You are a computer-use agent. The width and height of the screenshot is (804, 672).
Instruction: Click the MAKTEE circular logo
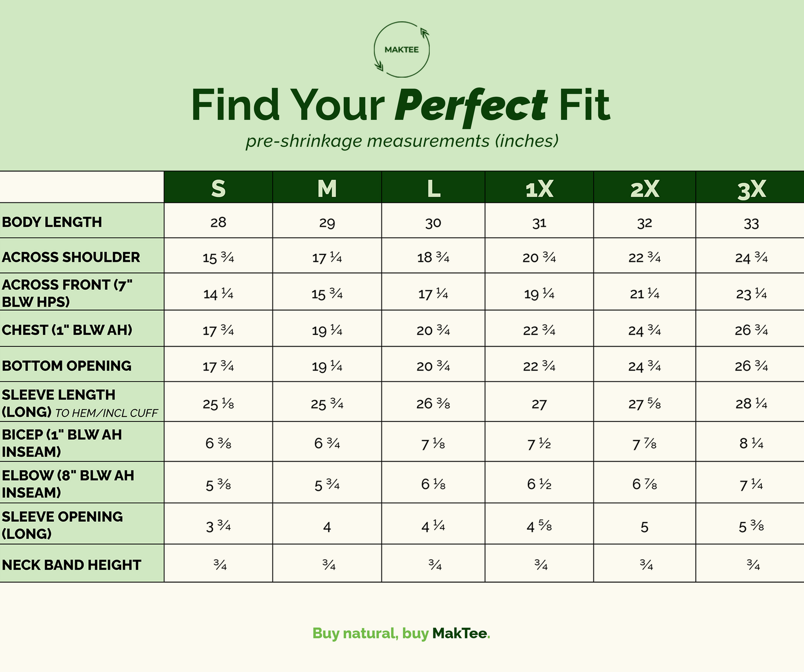coord(402,49)
